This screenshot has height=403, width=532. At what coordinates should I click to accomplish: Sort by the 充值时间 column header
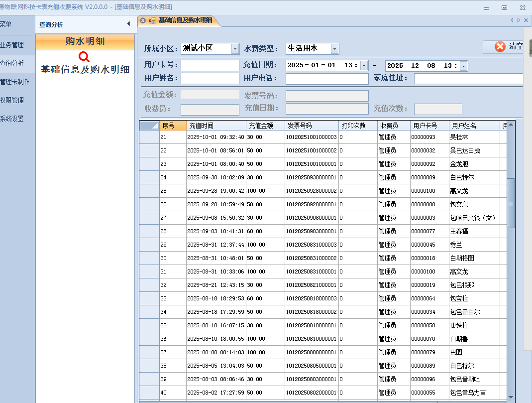click(215, 126)
